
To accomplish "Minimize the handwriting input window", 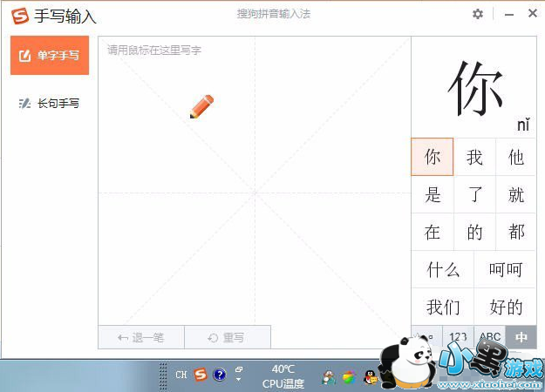I will click(x=509, y=15).
